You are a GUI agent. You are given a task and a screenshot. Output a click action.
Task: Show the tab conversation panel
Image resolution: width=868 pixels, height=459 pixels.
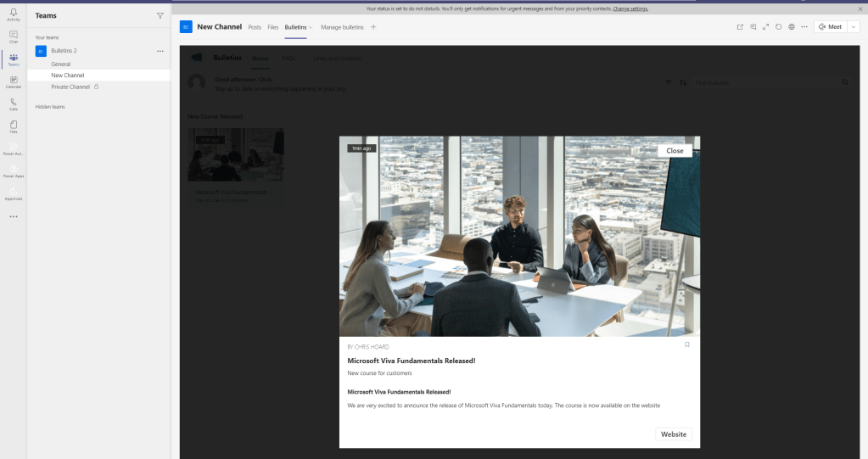pos(753,27)
